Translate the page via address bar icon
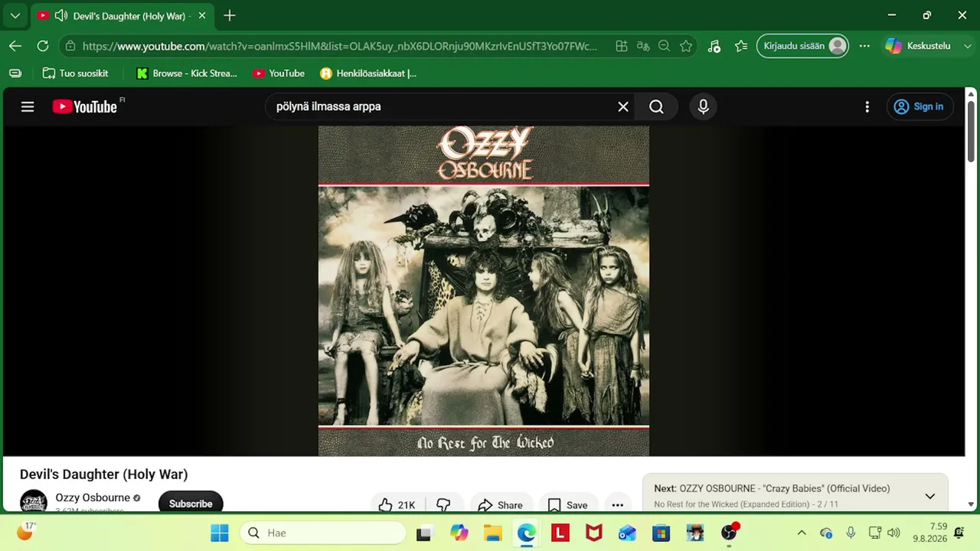 tap(643, 46)
